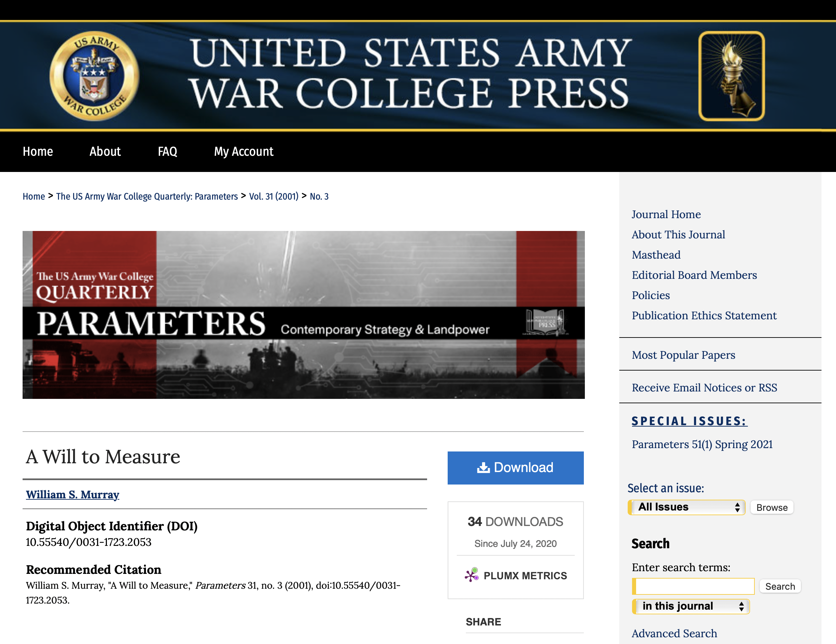
Task: Open Advanced Search link
Action: (x=674, y=634)
